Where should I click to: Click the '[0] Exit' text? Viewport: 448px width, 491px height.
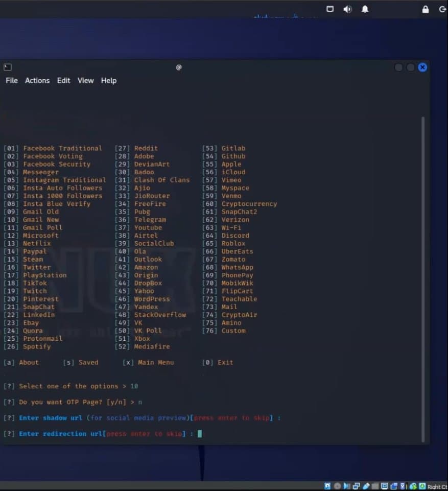[218, 362]
